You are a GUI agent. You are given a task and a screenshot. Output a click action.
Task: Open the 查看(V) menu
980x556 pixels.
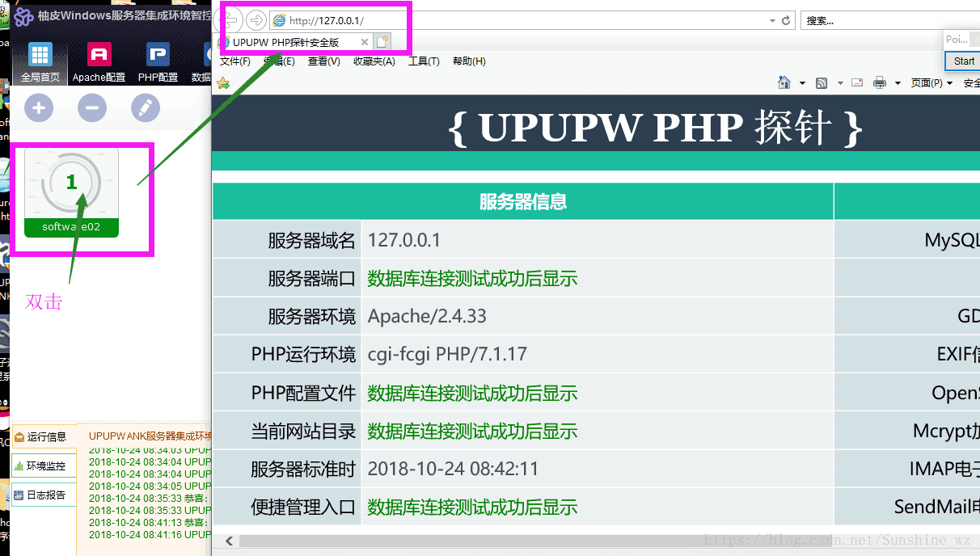click(323, 61)
